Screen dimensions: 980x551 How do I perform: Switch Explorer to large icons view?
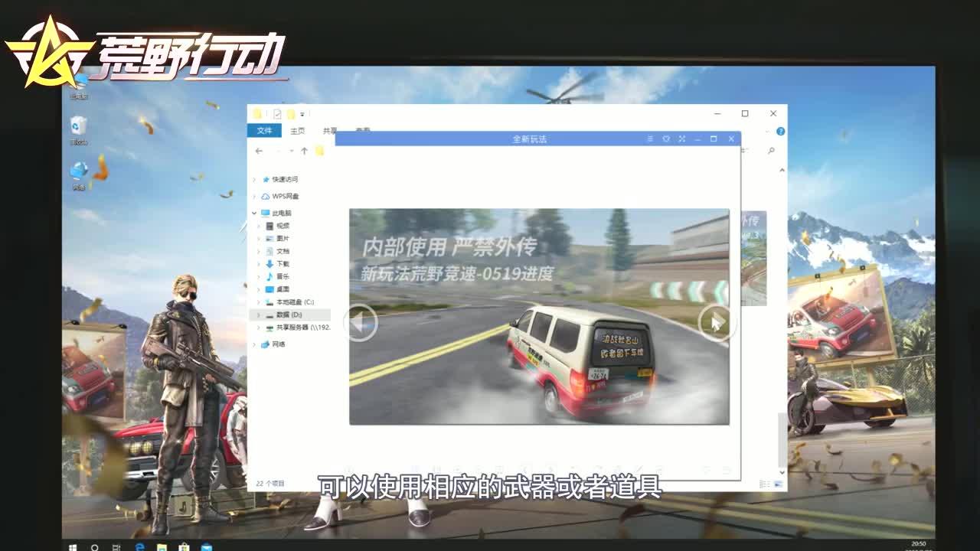coord(779,484)
